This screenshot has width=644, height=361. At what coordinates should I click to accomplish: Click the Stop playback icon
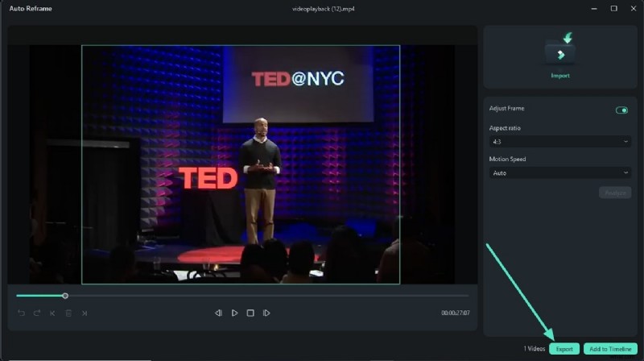tap(250, 313)
